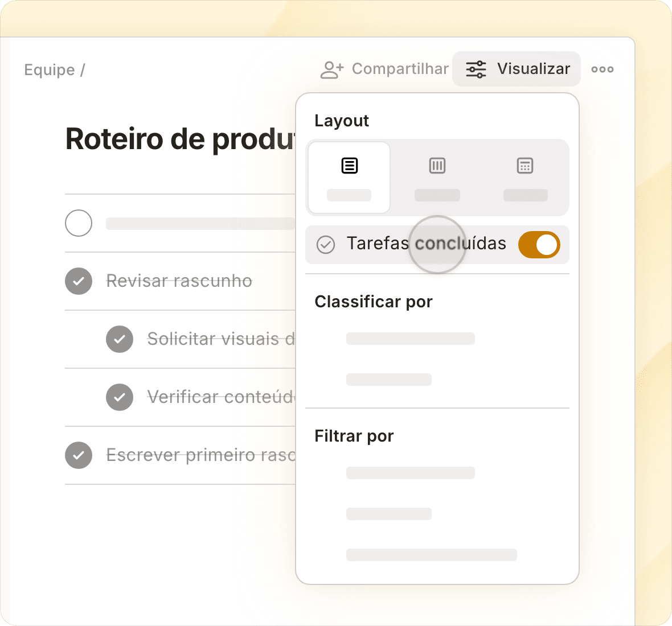672x626 pixels.
Task: Open the Escrever primeiro rascunho task text
Action: point(200,455)
